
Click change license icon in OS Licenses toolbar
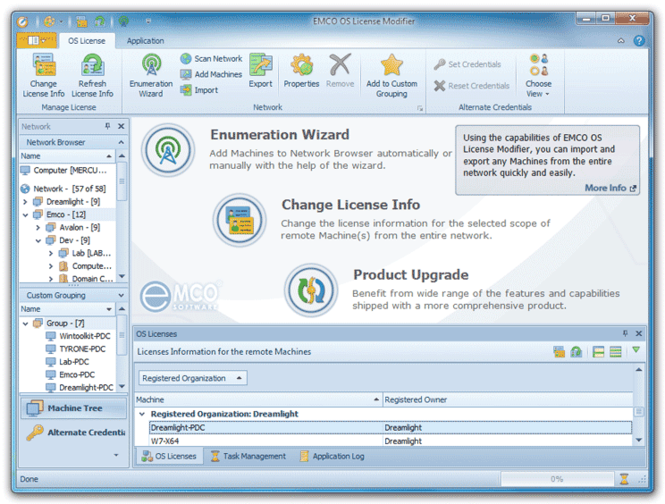[559, 352]
